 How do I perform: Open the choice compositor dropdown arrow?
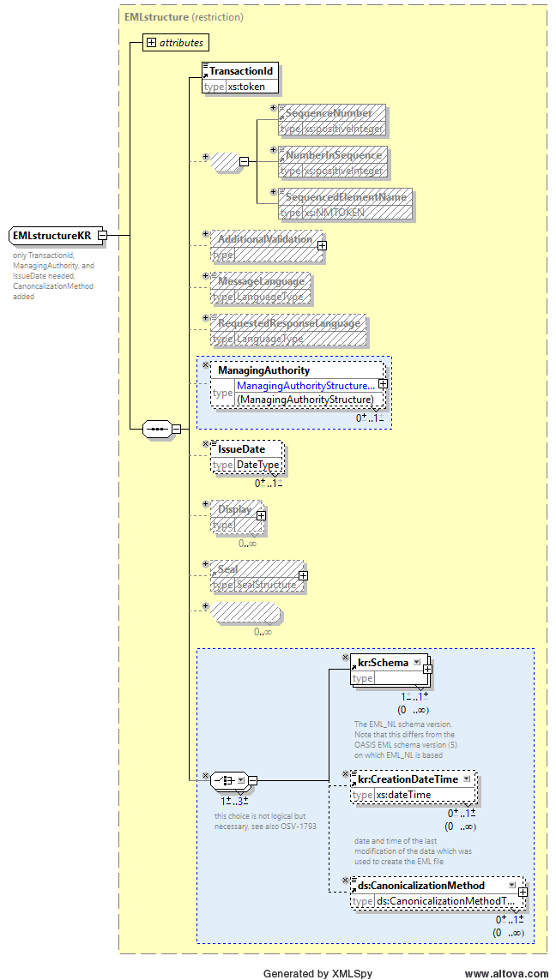tap(241, 780)
